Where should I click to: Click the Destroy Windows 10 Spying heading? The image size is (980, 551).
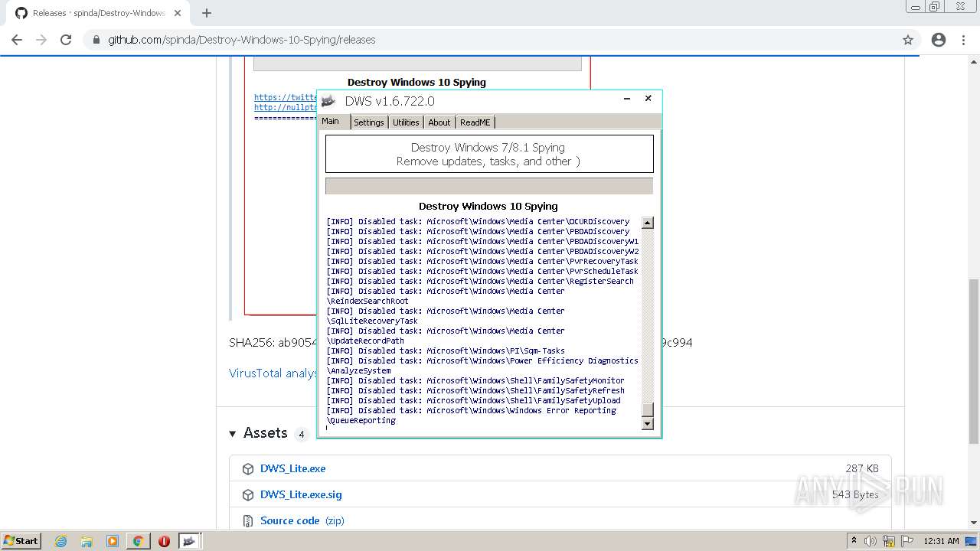[x=488, y=206]
